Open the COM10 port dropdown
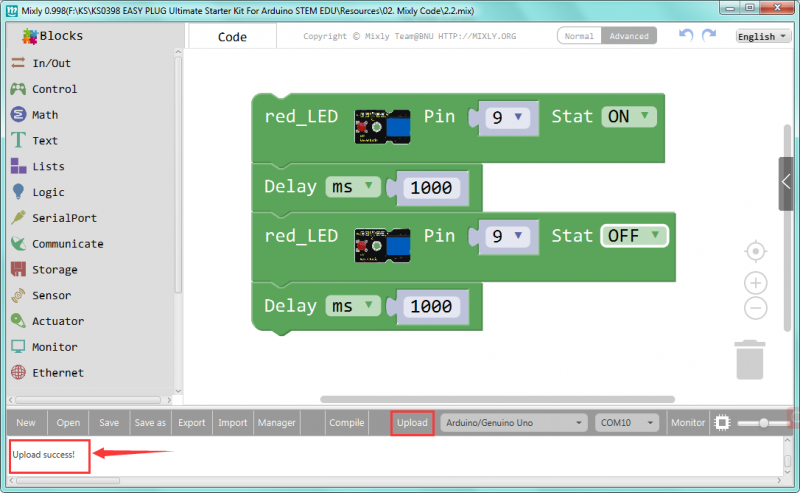800x493 pixels. click(x=627, y=423)
